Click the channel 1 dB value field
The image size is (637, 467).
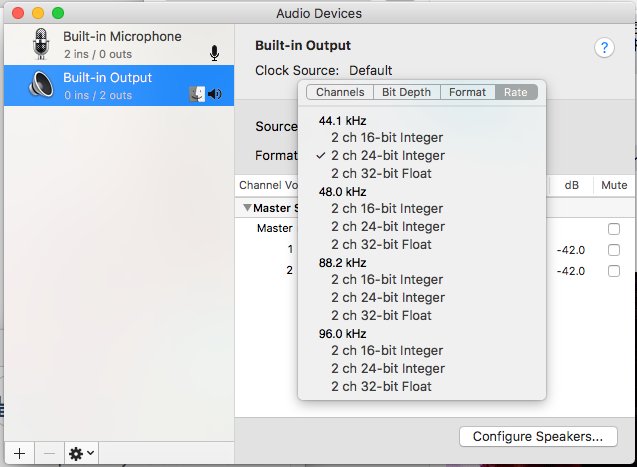tap(570, 250)
